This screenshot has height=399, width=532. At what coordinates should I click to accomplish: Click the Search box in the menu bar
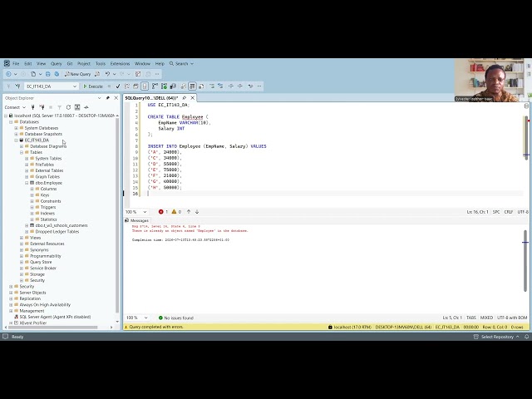click(x=181, y=63)
